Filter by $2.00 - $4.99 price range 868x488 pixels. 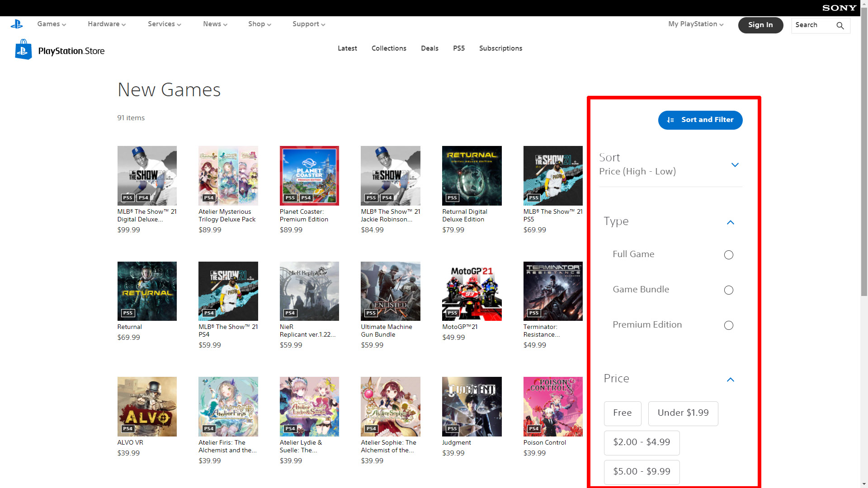[642, 442]
